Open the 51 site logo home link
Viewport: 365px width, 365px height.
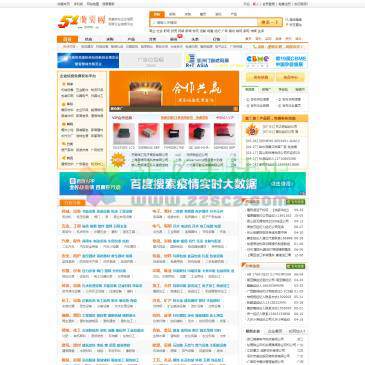[x=82, y=21]
